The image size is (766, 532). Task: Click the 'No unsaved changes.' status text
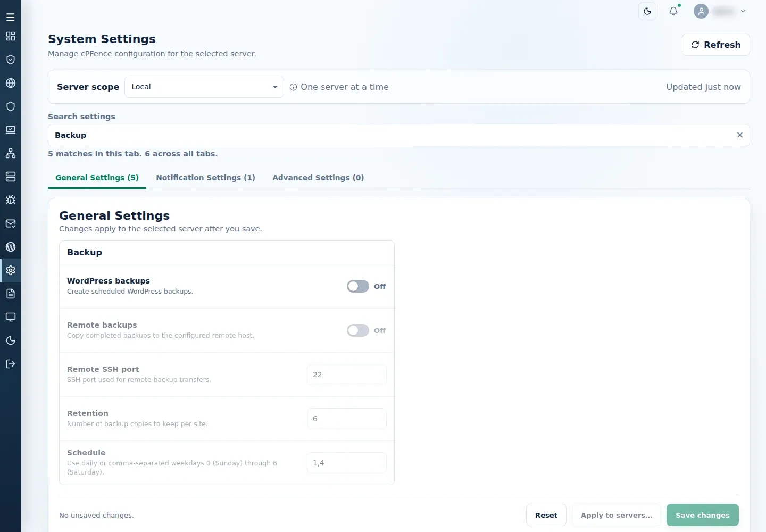[96, 516]
